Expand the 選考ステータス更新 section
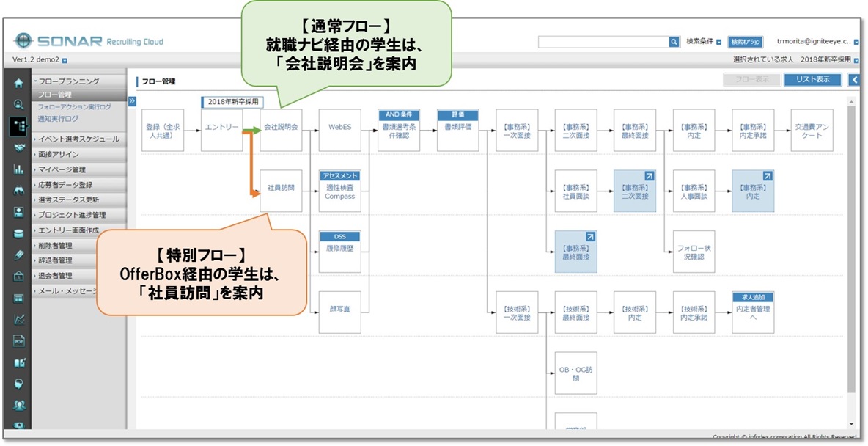Viewport: 868px width, 446px height. point(78,200)
